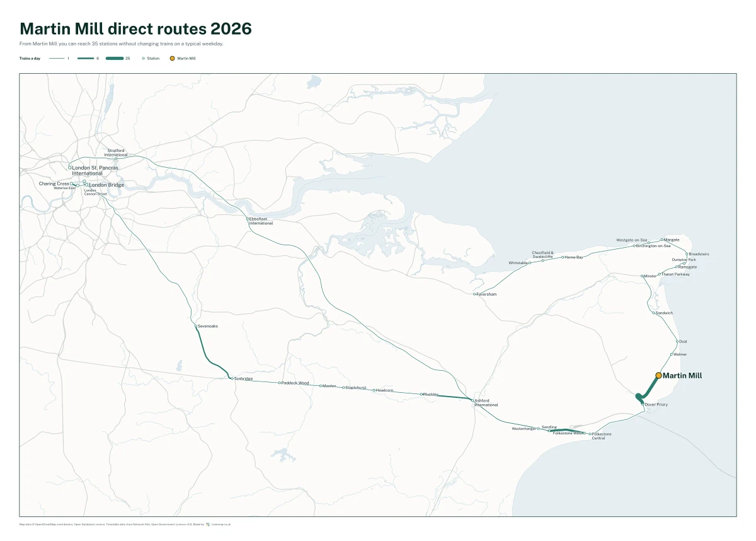
Task: Click the orange Martin Mill marker on the map
Action: click(x=658, y=375)
